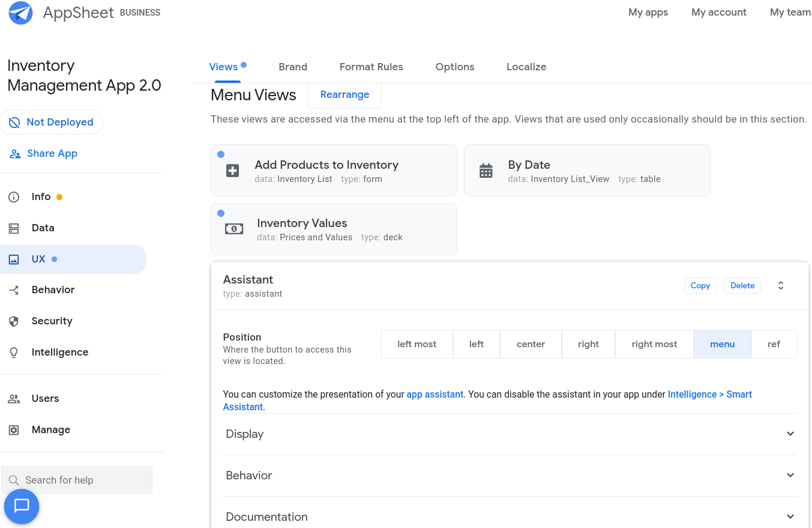Set position to left most

pyautogui.click(x=417, y=344)
